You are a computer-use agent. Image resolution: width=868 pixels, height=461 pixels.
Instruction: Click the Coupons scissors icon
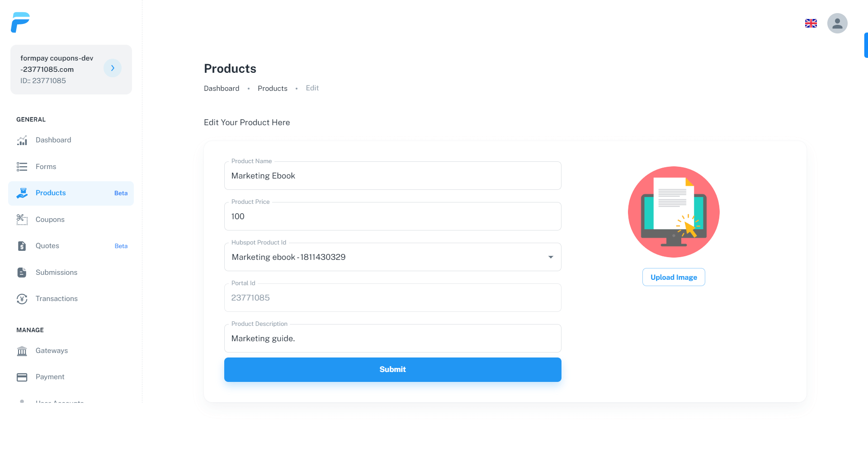22,220
